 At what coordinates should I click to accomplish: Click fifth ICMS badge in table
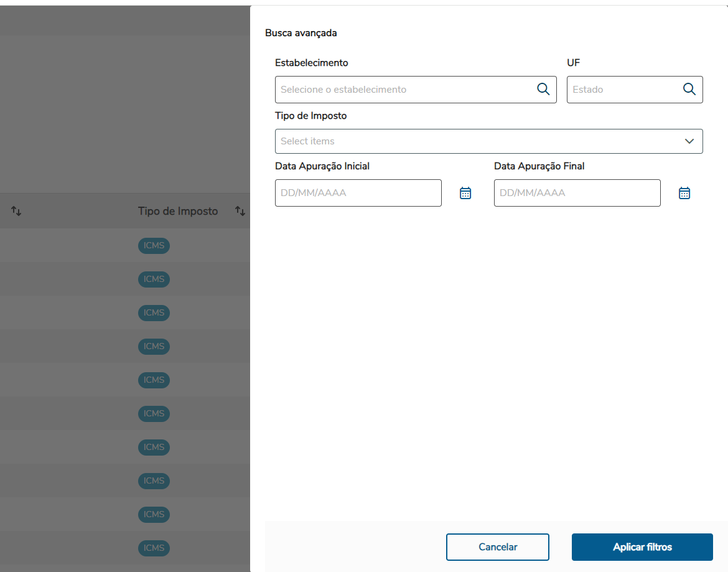(154, 380)
